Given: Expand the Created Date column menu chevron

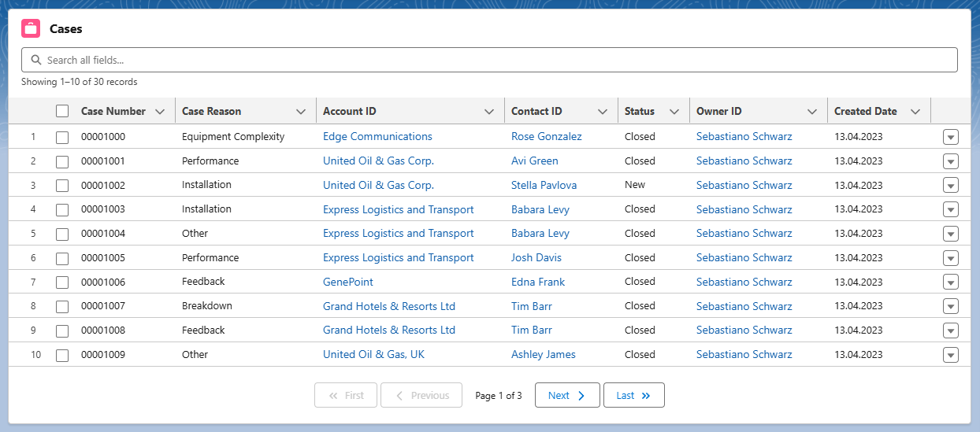Looking at the screenshot, I should [x=915, y=112].
